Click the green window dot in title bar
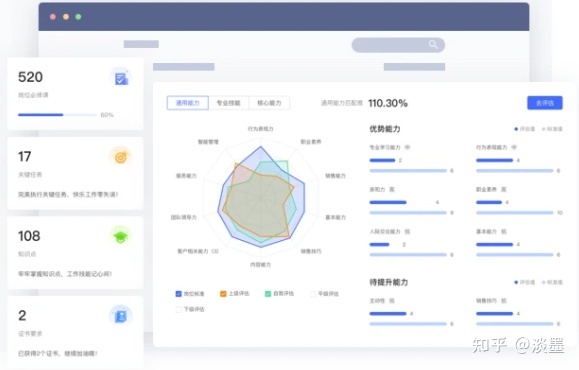Screen dimensions: 579x370 coord(78,17)
